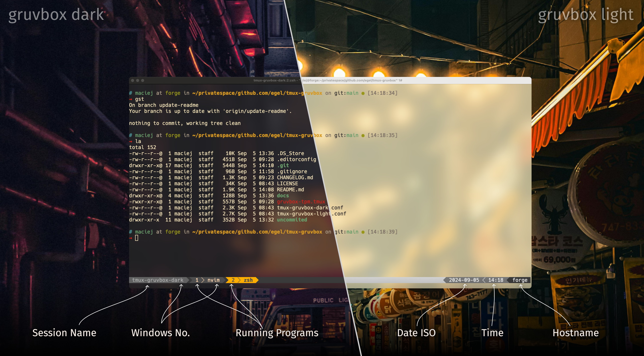Click the git status dot beside [14:18:34]

(363, 93)
